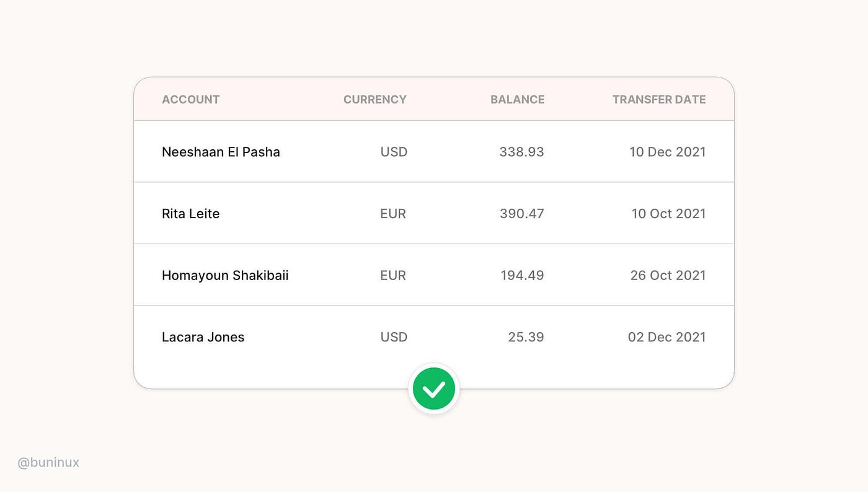Screen dimensions: 868x492
Task: Select the 26 Oct 2021 transfer date
Action: 668,275
